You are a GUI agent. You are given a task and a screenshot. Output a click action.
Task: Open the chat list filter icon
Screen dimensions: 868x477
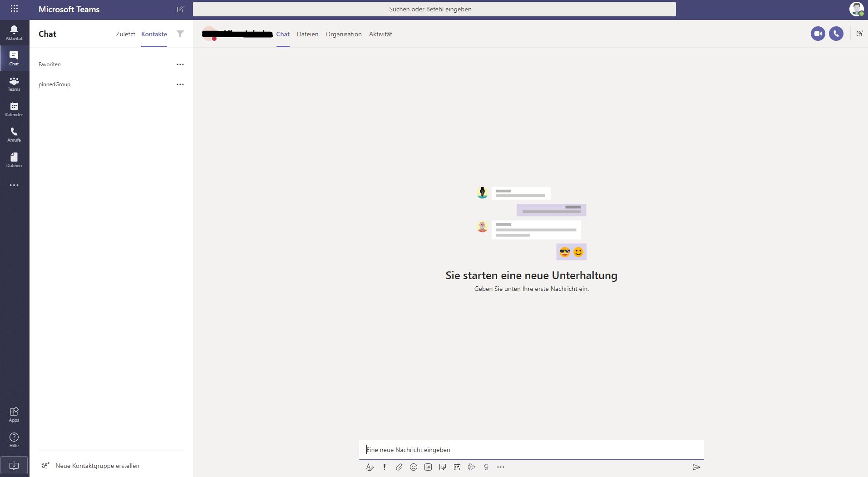point(180,34)
